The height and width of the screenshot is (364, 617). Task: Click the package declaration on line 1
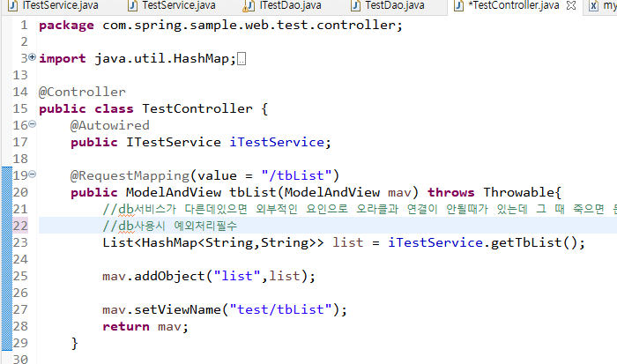pos(220,26)
